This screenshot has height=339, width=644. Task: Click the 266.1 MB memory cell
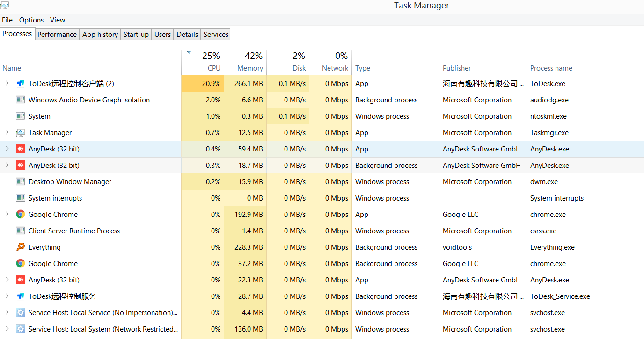245,84
